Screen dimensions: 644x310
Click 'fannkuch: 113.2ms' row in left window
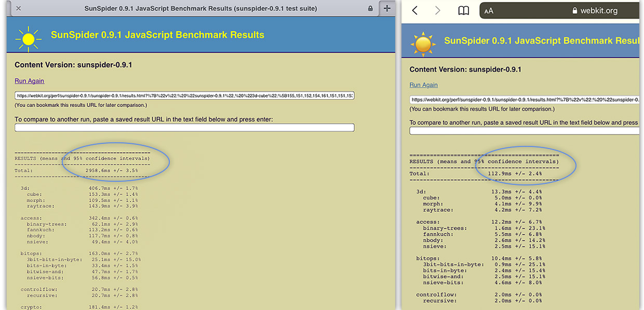pos(82,231)
